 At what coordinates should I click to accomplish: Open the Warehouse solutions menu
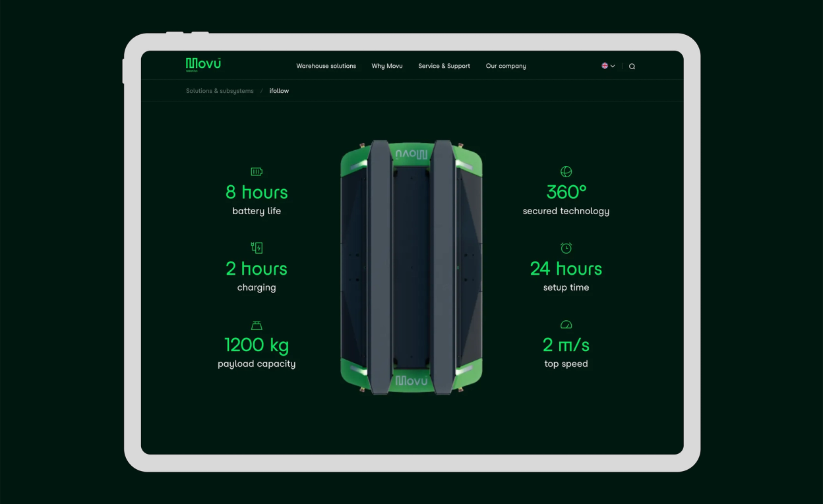click(x=326, y=66)
